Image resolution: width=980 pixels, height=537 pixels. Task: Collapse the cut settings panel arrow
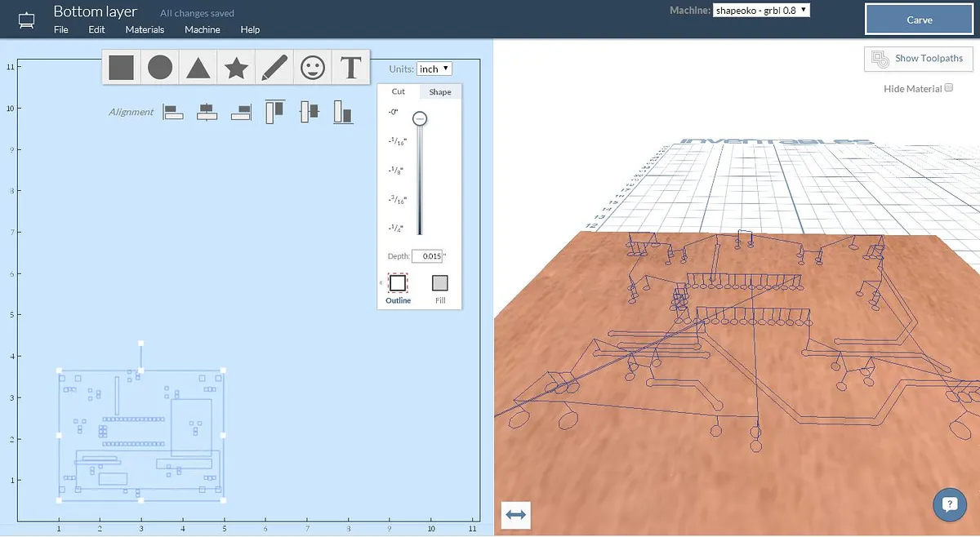(x=381, y=283)
